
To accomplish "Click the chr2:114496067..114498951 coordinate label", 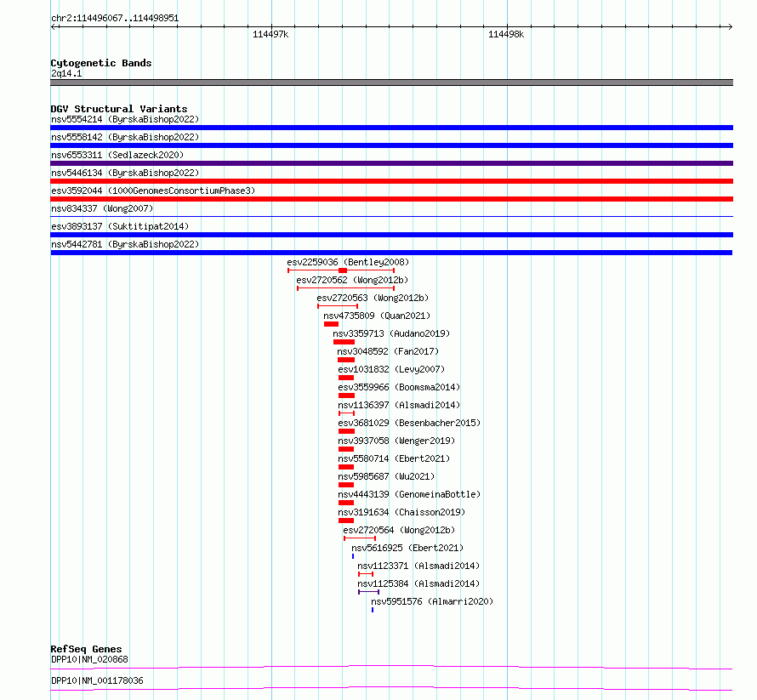I will click(x=115, y=18).
